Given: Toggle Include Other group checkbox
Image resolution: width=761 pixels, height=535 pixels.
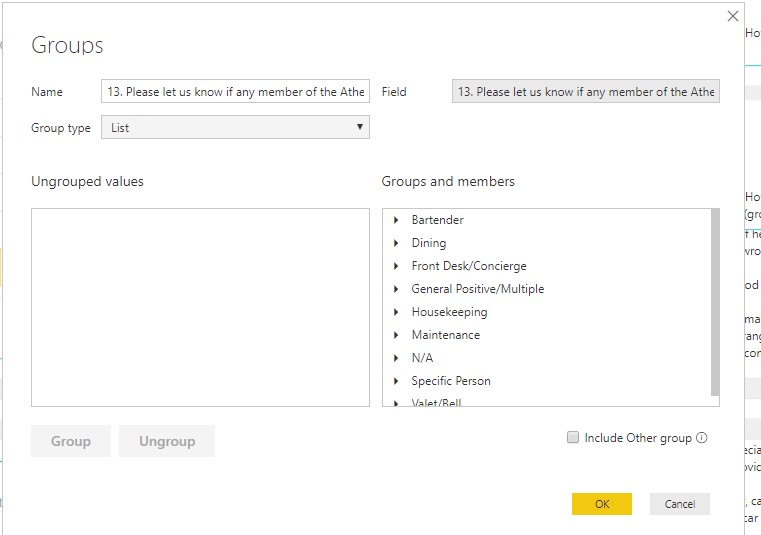Looking at the screenshot, I should click(573, 437).
